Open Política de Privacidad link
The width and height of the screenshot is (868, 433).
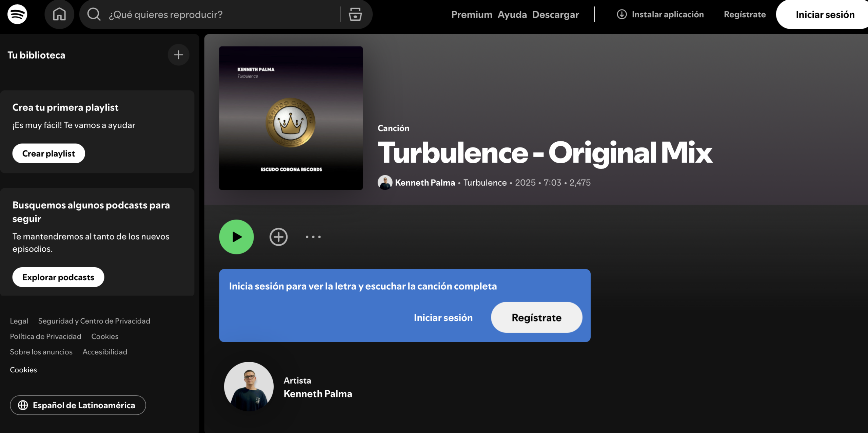point(45,336)
